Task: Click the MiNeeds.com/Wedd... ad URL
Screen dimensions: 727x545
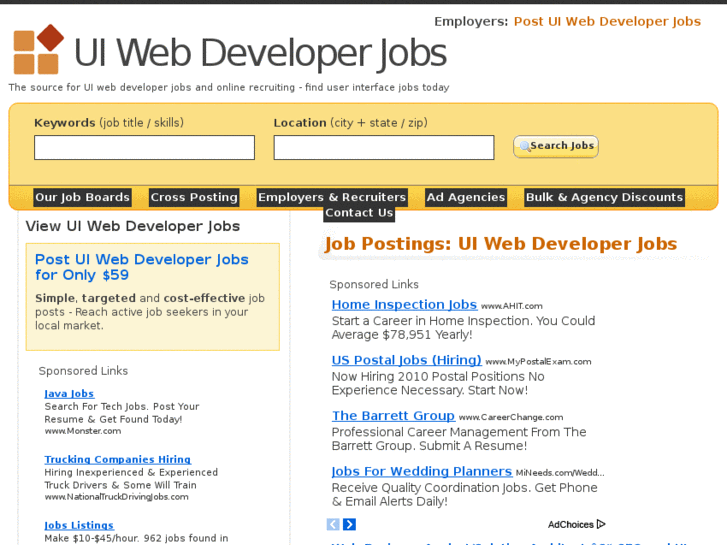Action: 560,473
